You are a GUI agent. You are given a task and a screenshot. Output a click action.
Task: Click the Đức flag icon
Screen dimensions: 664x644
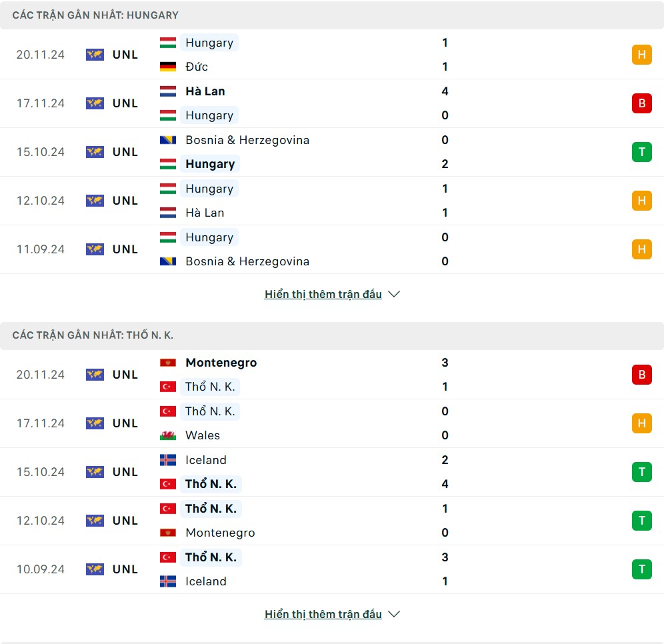[168, 67]
